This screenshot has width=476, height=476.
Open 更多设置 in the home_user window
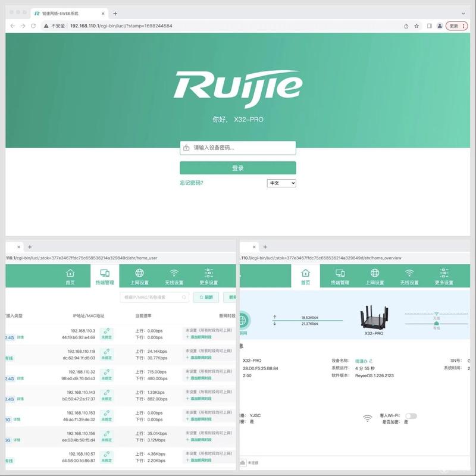[209, 277]
